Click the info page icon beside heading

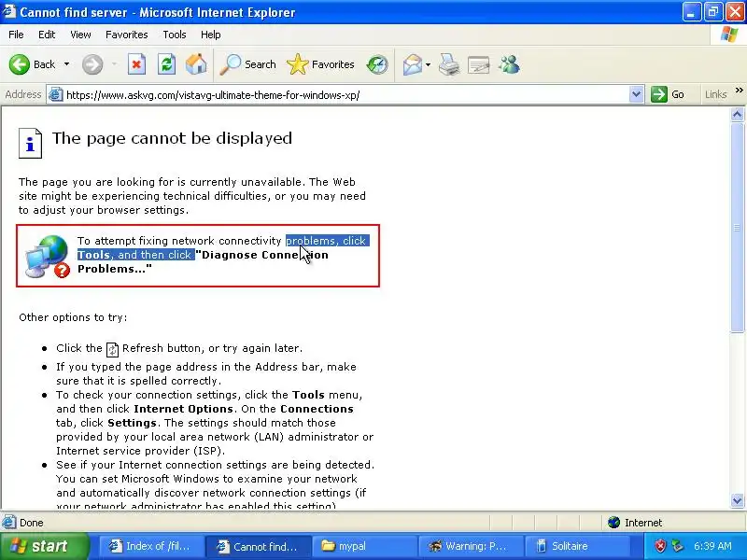[x=31, y=143]
